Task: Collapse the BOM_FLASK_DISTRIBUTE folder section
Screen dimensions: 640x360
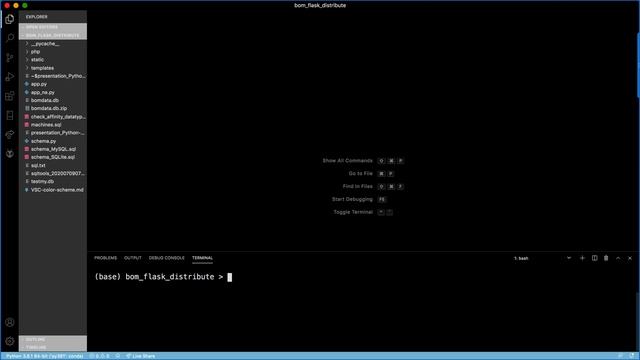Action: tap(53, 35)
